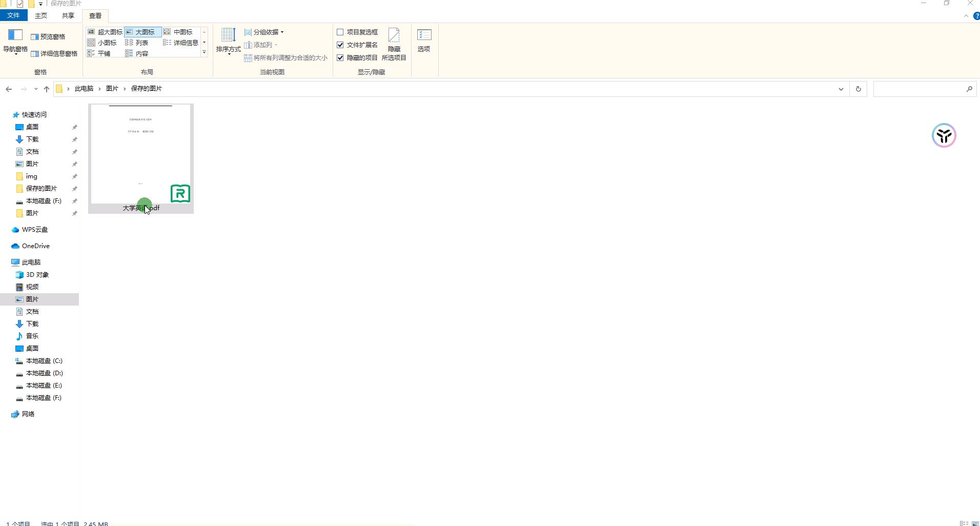Switch to the 主页 ribbon tab
This screenshot has height=526, width=980.
pyautogui.click(x=41, y=15)
